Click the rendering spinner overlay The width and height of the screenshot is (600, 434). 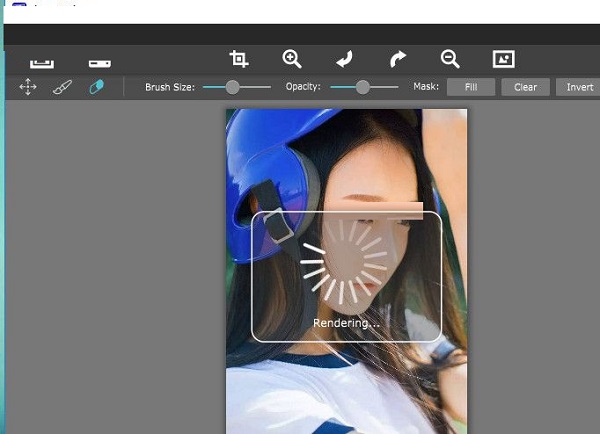click(x=345, y=262)
